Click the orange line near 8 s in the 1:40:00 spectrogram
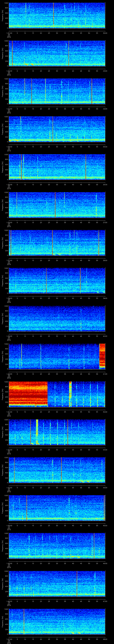Image resolution: width=114 pixels, height=644 pixels. 22,356
